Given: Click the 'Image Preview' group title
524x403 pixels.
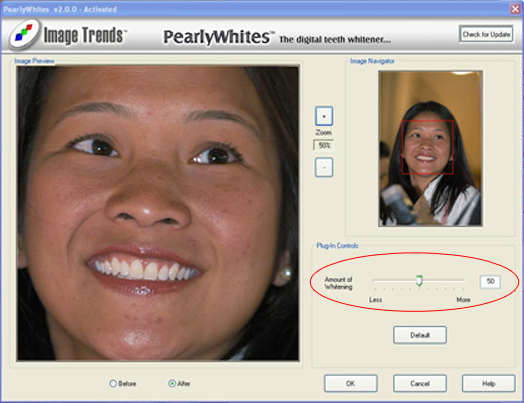Looking at the screenshot, I should coord(34,61).
